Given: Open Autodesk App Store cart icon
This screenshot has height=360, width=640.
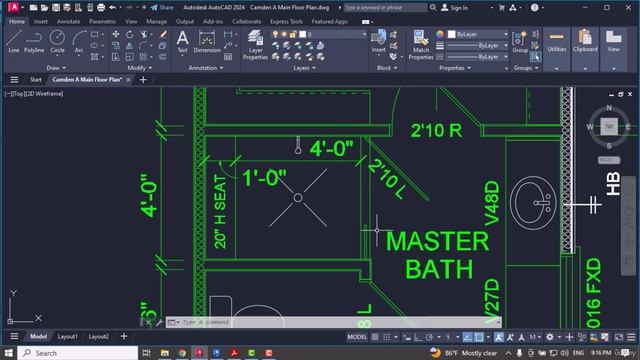Looking at the screenshot, I should coord(502,7).
